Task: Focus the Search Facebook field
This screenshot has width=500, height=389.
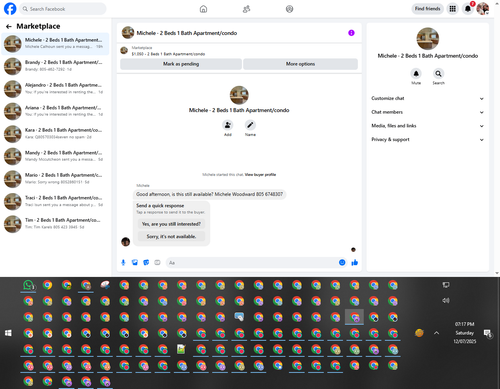Action: pos(63,9)
